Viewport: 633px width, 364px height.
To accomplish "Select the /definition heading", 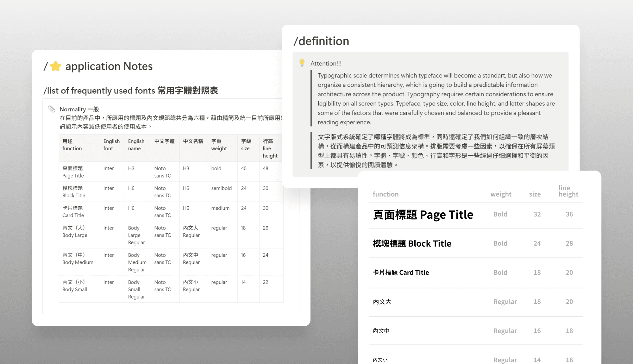I will pos(321,41).
